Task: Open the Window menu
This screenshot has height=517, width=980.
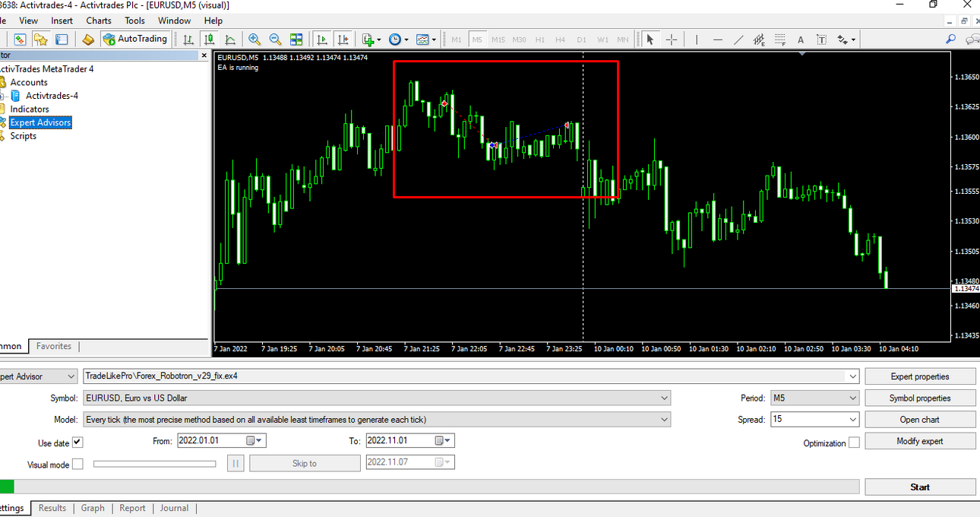Action: (x=174, y=21)
